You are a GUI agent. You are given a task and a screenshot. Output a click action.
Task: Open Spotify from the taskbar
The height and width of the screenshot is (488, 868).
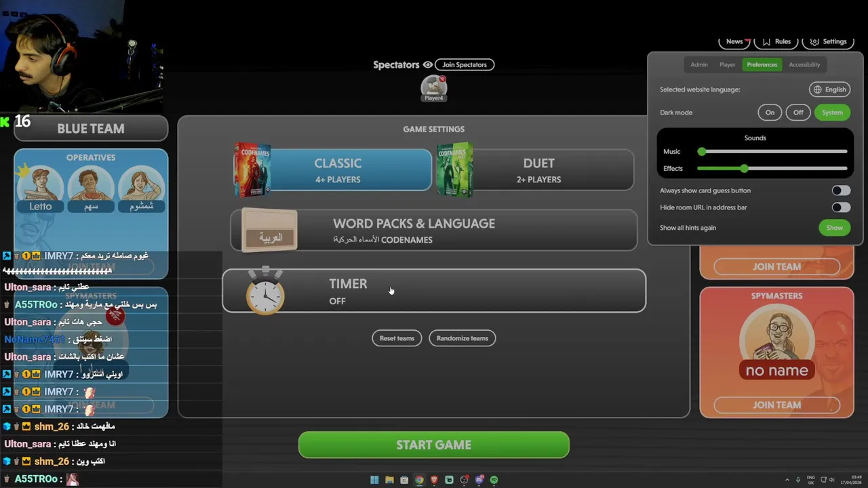(494, 480)
